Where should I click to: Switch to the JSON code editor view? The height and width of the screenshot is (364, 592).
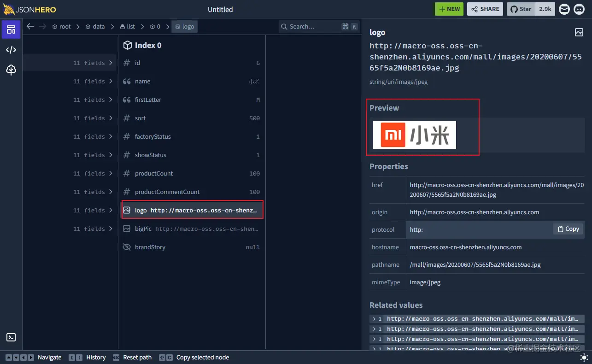point(11,50)
